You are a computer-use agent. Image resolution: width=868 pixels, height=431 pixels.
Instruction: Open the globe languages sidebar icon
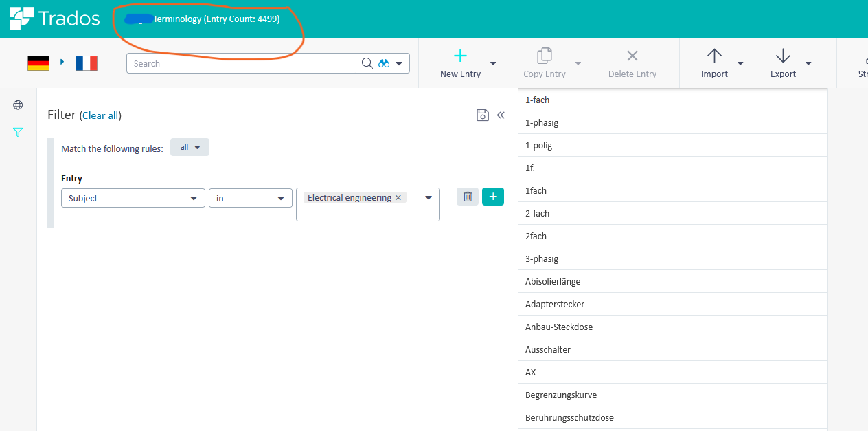click(x=18, y=105)
